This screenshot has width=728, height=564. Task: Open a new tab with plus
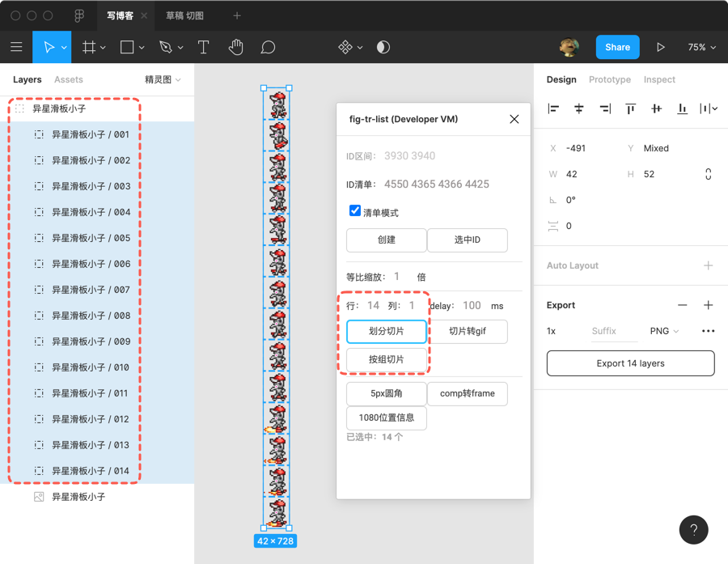point(237,16)
